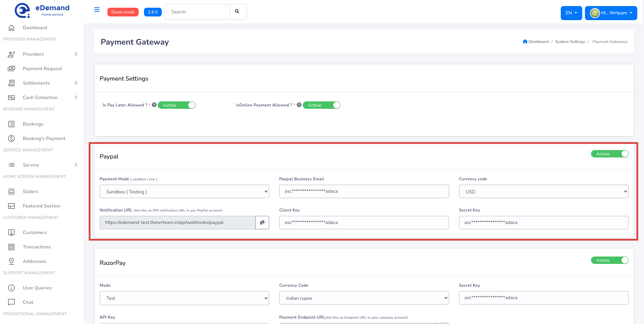
Task: Toggle the hamburger sidebar menu icon
Action: (97, 10)
